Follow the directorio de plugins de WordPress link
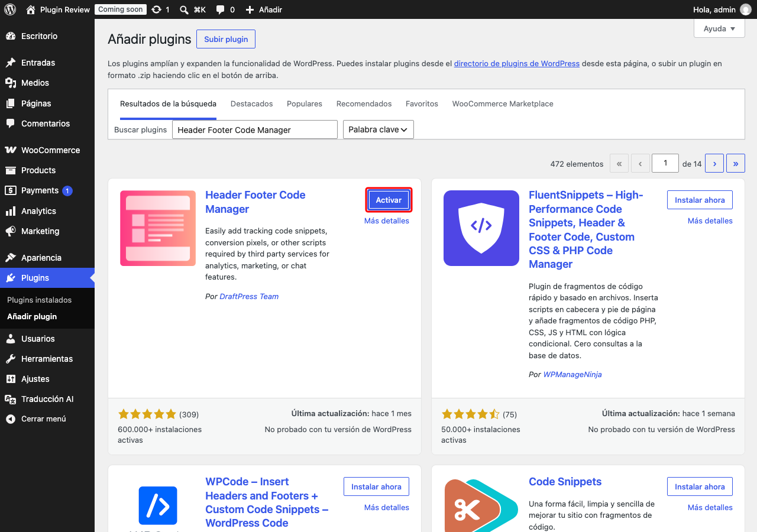The width and height of the screenshot is (757, 532). point(517,63)
